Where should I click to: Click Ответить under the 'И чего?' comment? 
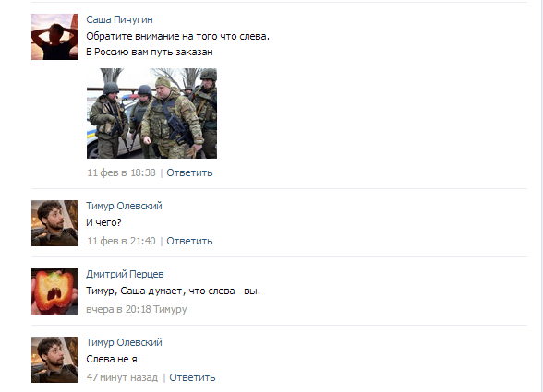(189, 241)
